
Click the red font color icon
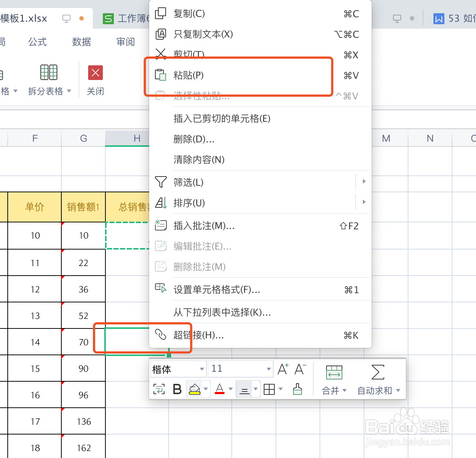click(220, 389)
